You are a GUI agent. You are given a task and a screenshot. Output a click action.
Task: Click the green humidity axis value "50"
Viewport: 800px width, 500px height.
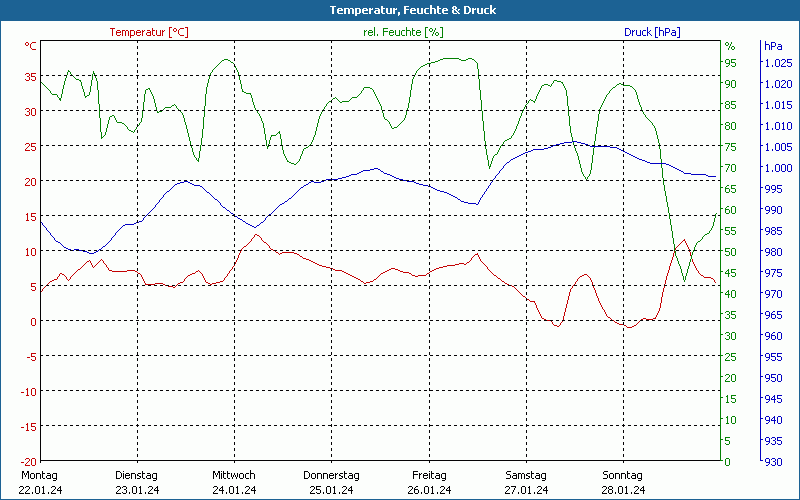pyautogui.click(x=731, y=252)
